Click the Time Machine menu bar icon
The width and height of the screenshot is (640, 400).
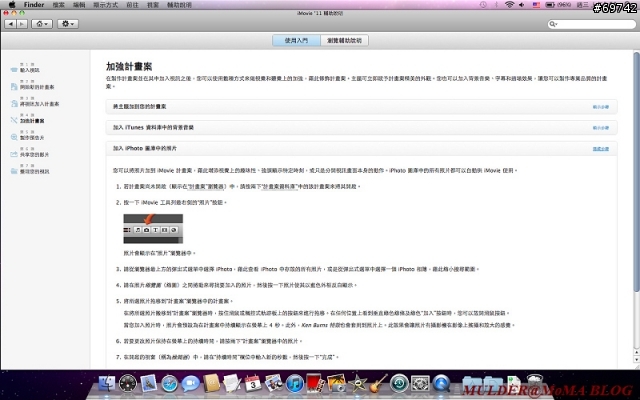pos(483,5)
